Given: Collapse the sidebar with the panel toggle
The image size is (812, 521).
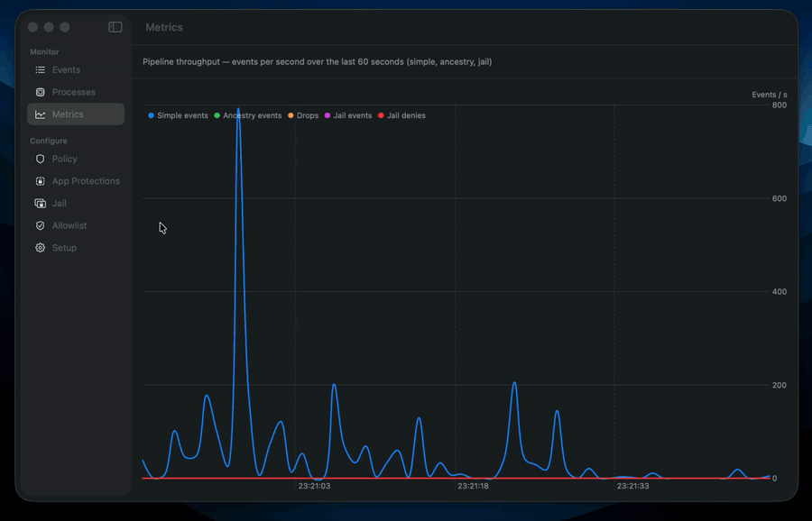Looking at the screenshot, I should [115, 27].
